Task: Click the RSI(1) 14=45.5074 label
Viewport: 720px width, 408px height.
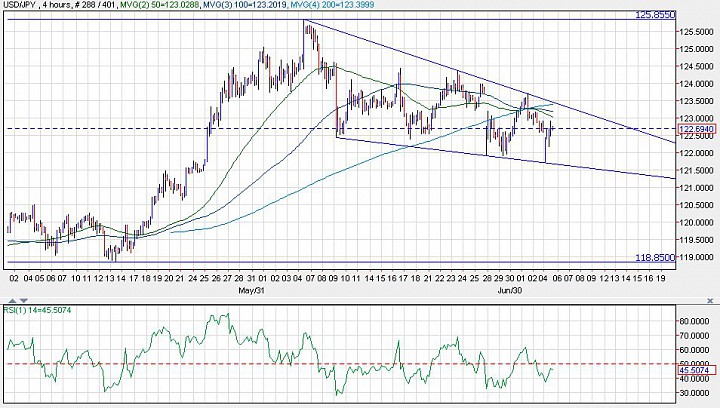Action: point(38,310)
